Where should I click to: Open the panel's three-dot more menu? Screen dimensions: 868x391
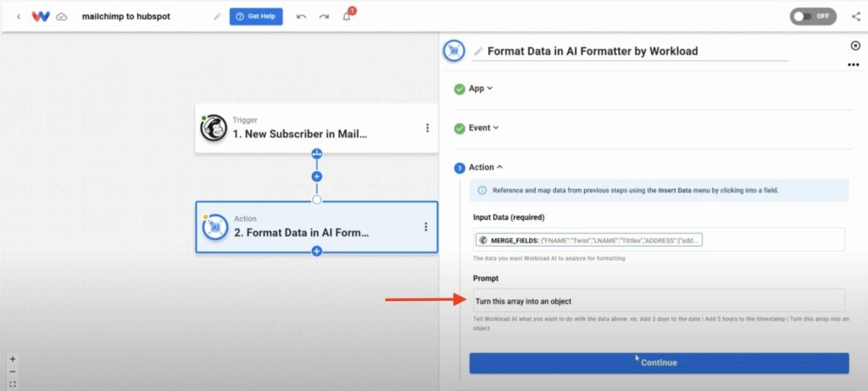click(x=853, y=64)
